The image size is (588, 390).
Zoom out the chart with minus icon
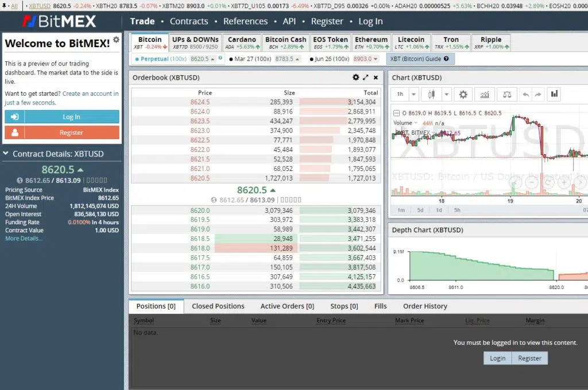pos(531,182)
